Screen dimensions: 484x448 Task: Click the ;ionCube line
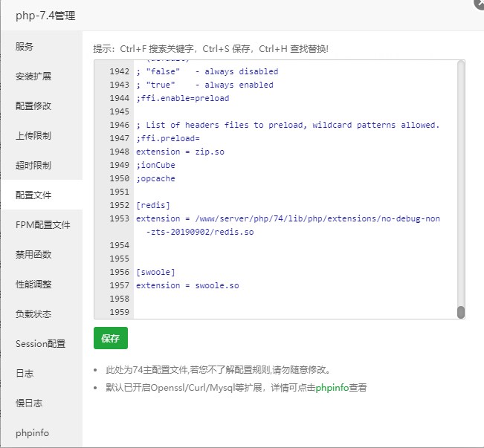click(155, 165)
